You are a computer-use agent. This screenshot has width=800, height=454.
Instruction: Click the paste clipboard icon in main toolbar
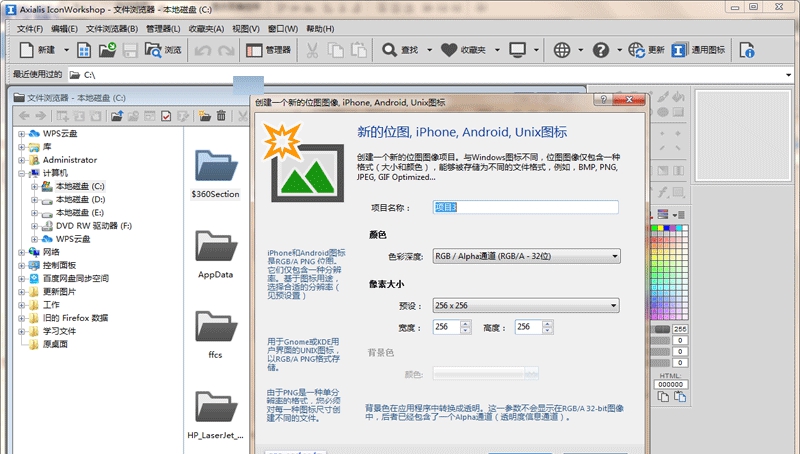click(359, 50)
